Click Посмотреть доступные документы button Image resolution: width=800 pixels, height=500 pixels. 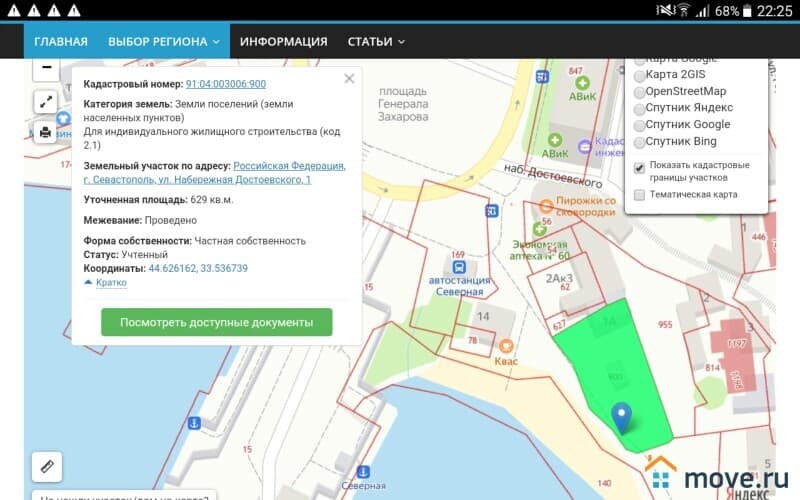click(x=217, y=323)
